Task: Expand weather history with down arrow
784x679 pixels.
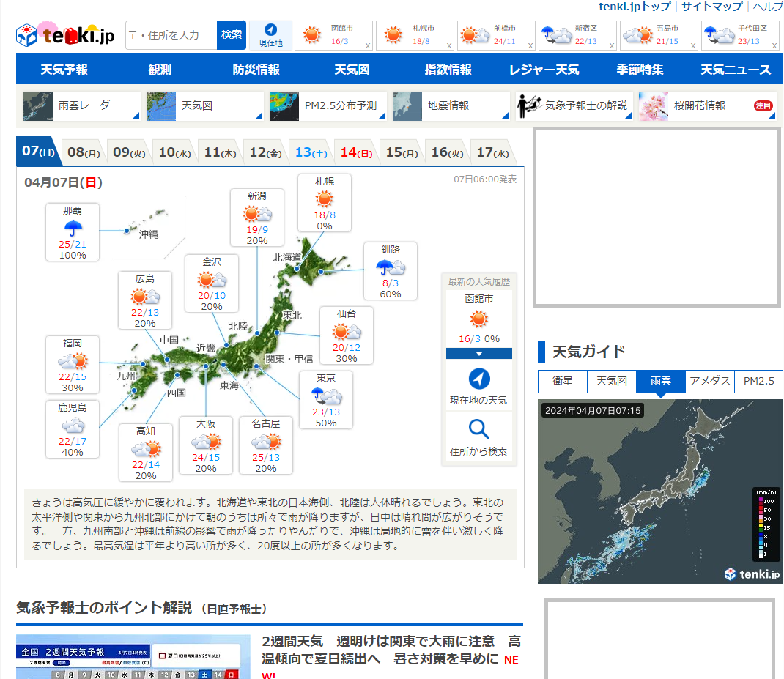Action: click(479, 354)
